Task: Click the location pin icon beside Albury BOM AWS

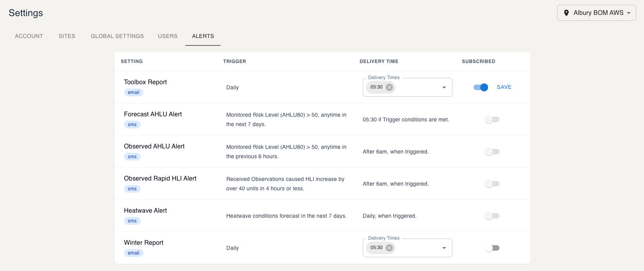Action: point(566,13)
